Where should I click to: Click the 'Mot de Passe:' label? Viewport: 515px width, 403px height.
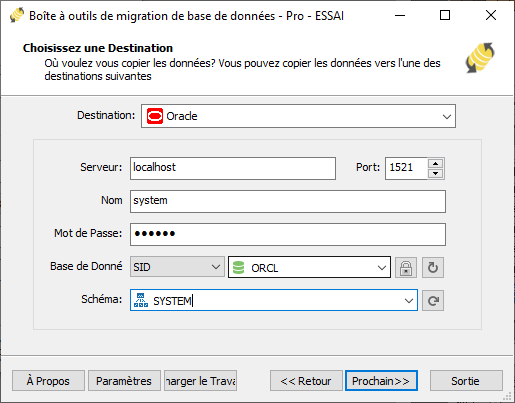point(88,233)
